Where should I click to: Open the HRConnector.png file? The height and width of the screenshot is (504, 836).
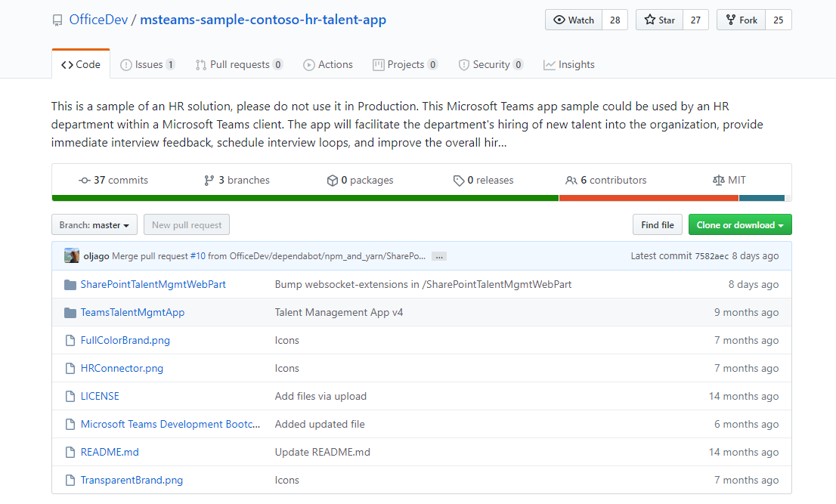(x=122, y=369)
